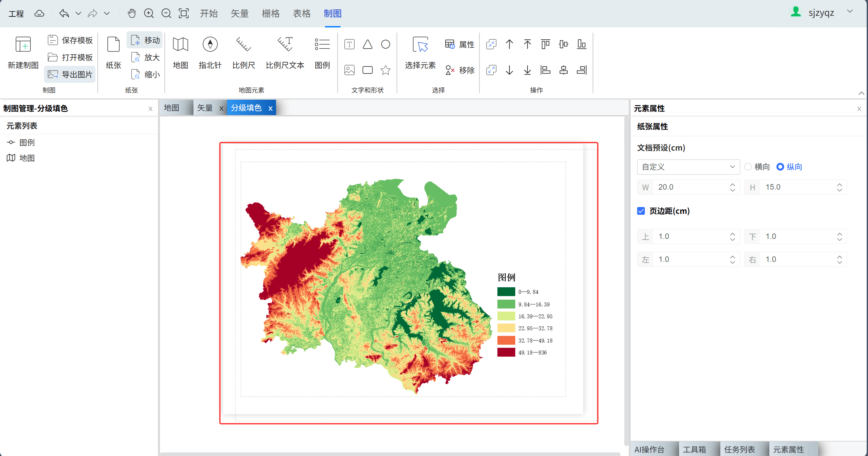868x456 pixels.
Task: Open the undo history dropdown arrow
Action: (x=78, y=14)
